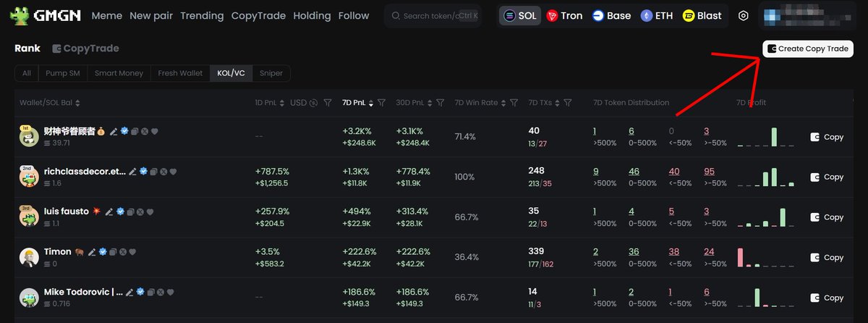Open Holding page in top navigation
The height and width of the screenshot is (323, 868).
coord(312,15)
